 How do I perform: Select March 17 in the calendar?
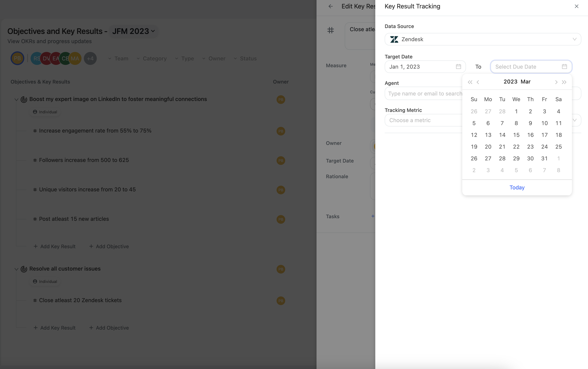(544, 135)
